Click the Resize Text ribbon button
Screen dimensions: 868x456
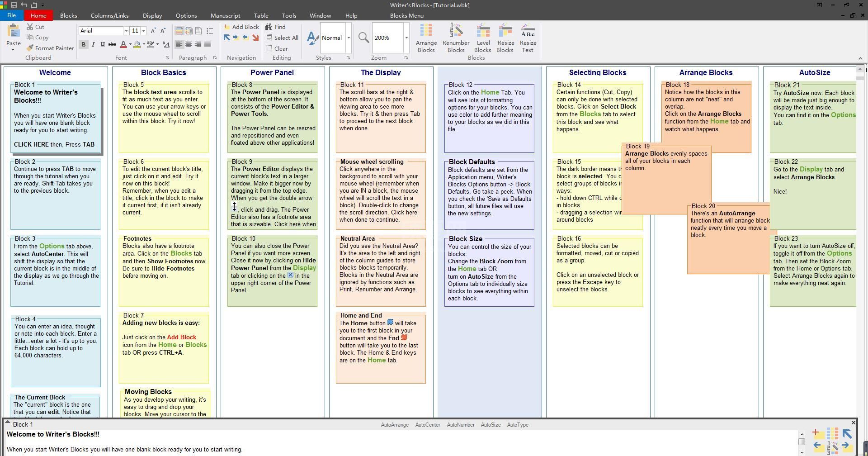pos(528,38)
